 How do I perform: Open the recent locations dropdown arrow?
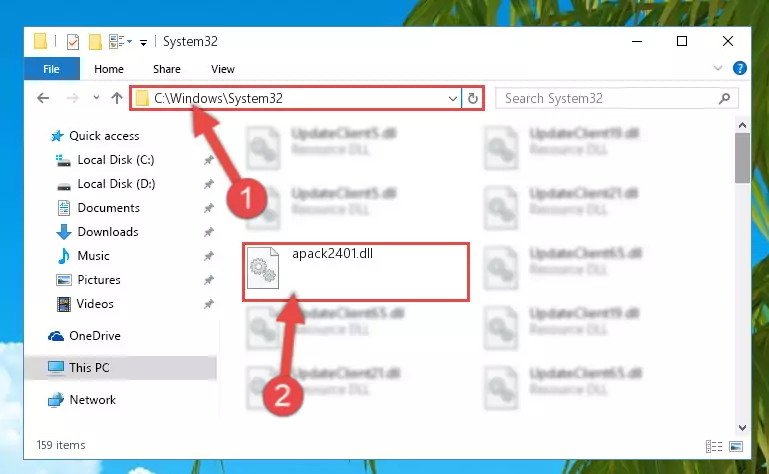96,98
